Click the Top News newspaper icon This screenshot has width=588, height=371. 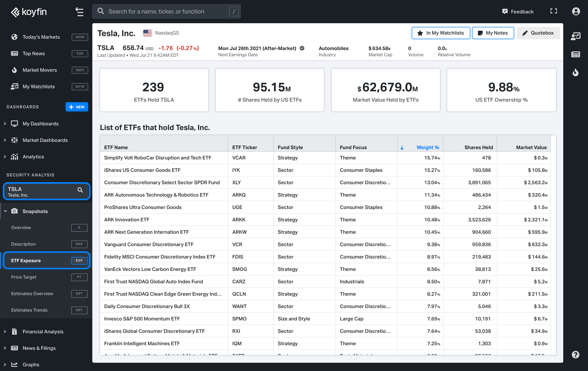point(14,53)
